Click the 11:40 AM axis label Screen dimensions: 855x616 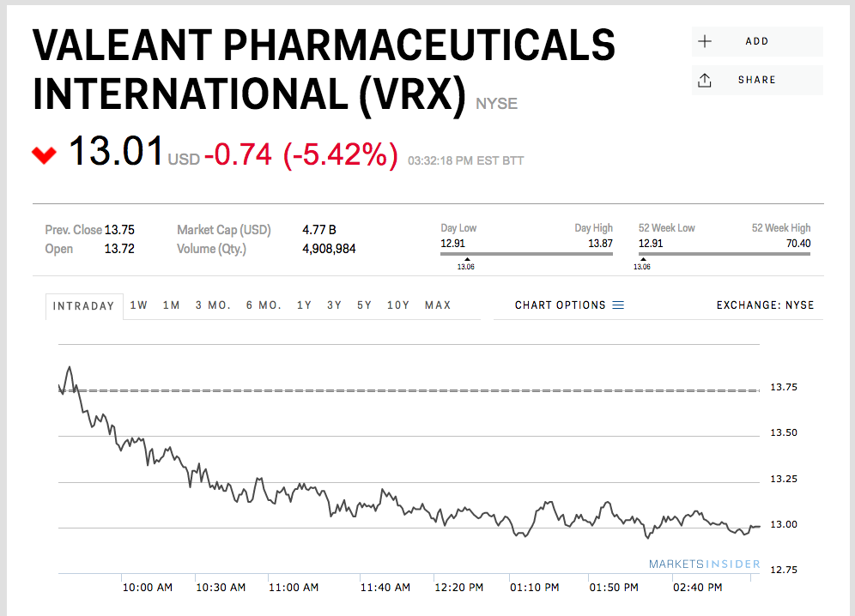(x=385, y=588)
